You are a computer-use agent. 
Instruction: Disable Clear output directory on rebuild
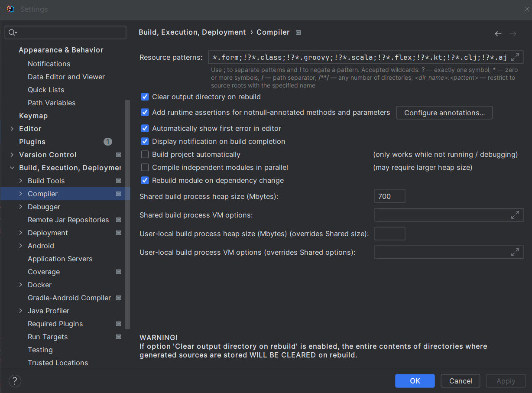point(145,97)
